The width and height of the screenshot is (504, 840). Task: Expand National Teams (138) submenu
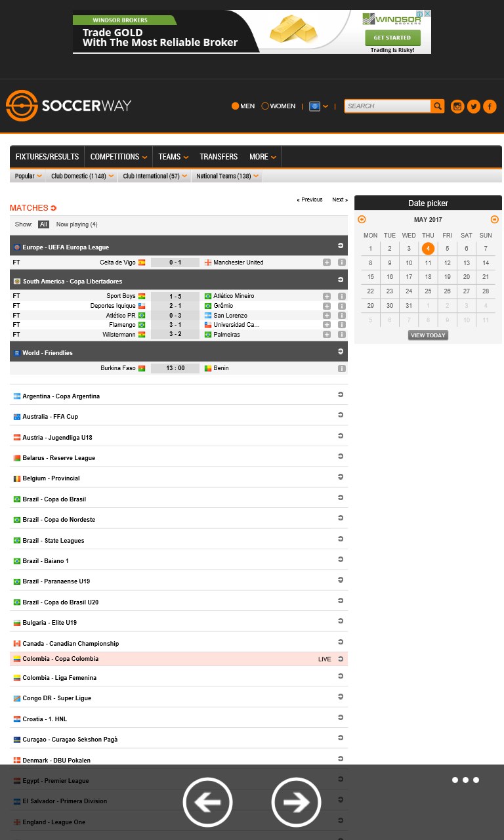point(228,176)
